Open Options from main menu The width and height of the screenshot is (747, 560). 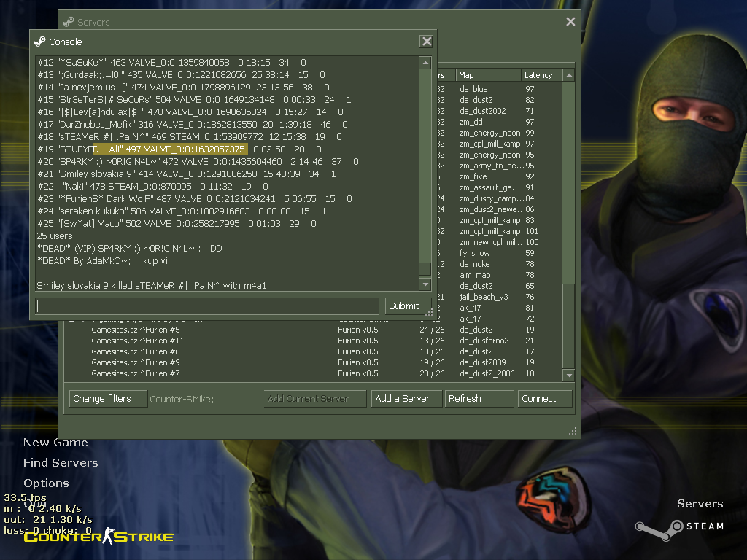46,483
